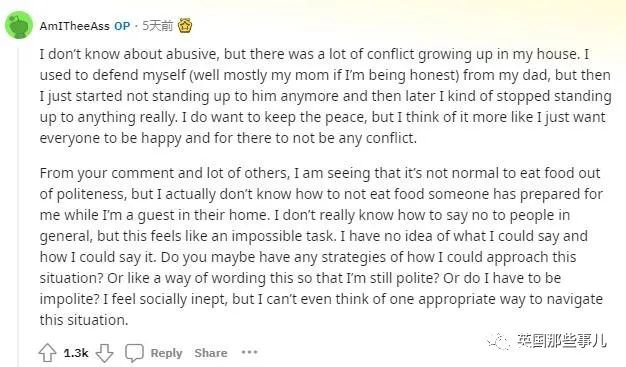The height and width of the screenshot is (367, 626).
Task: Click the Reply button
Action: 166,353
